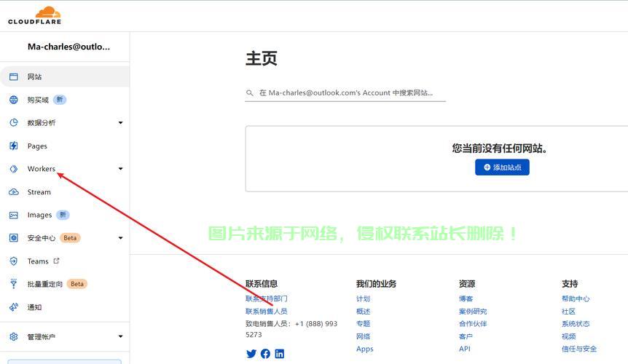Click the Workers diamond icon
The height and width of the screenshot is (364, 628).
pyautogui.click(x=14, y=169)
